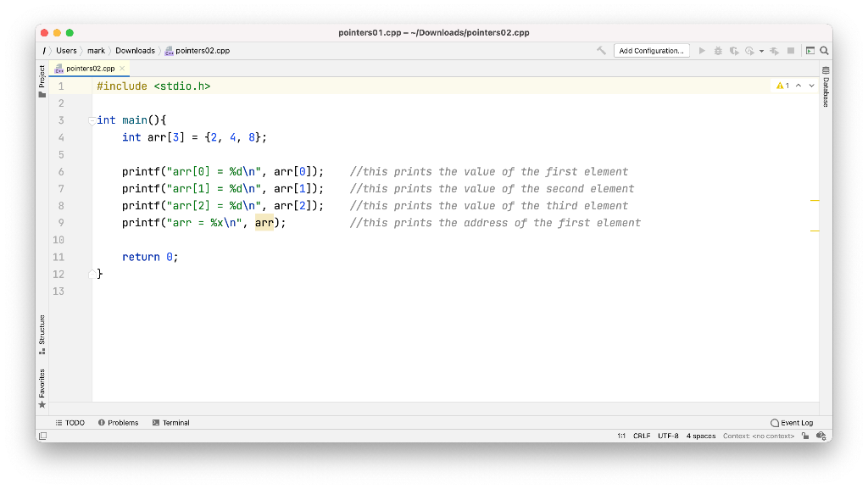Screen dimensions: 868x489
Task: Toggle the read-only lock in status bar
Action: click(804, 436)
